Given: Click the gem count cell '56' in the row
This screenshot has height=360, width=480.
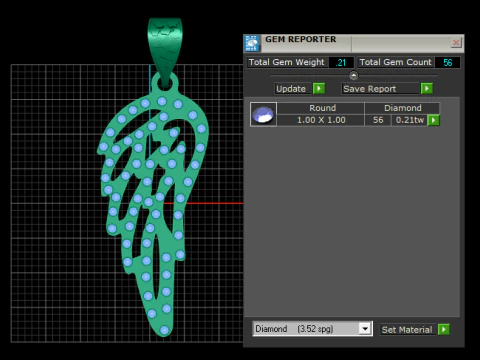Looking at the screenshot, I should coord(378,120).
